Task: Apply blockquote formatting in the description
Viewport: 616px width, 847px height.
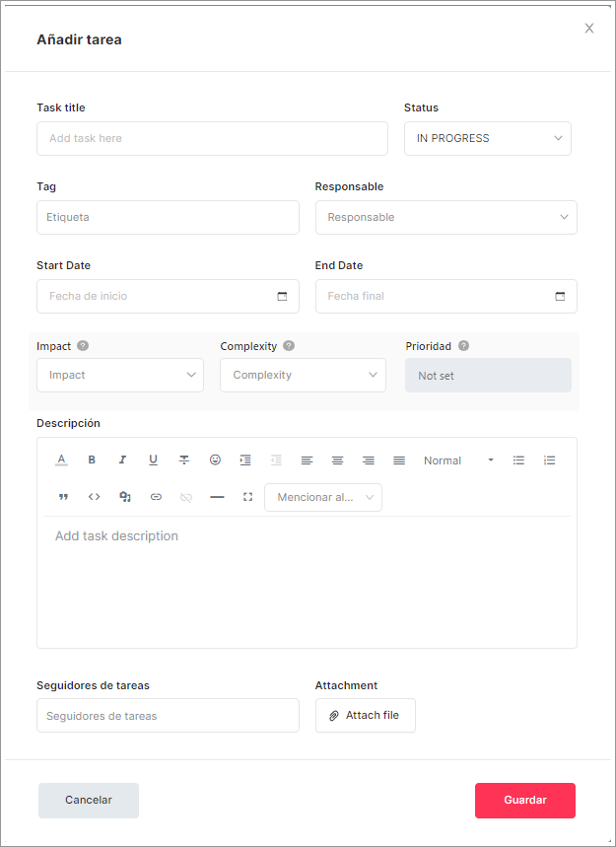Action: click(63, 497)
